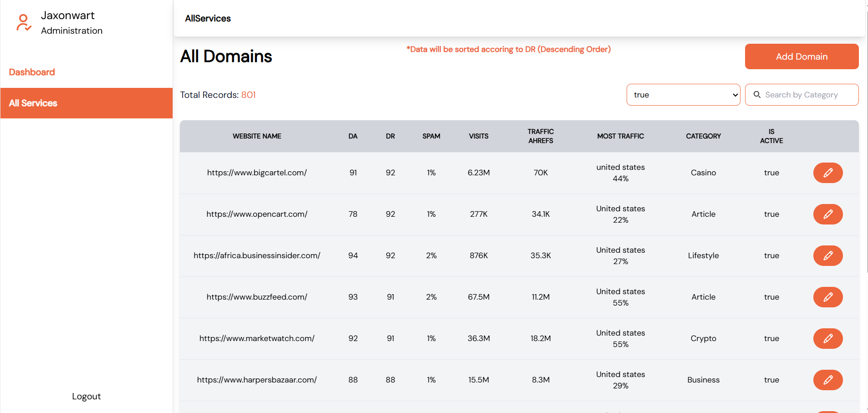The image size is (868, 413).
Task: Select the AllServices header title
Action: point(208,18)
